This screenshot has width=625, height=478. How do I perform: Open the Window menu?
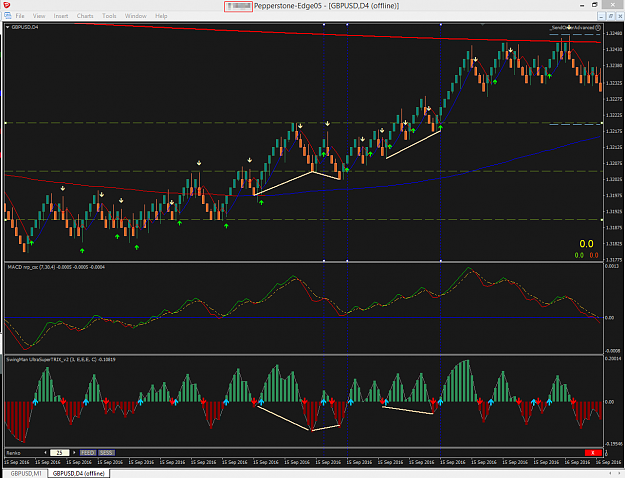pos(136,16)
